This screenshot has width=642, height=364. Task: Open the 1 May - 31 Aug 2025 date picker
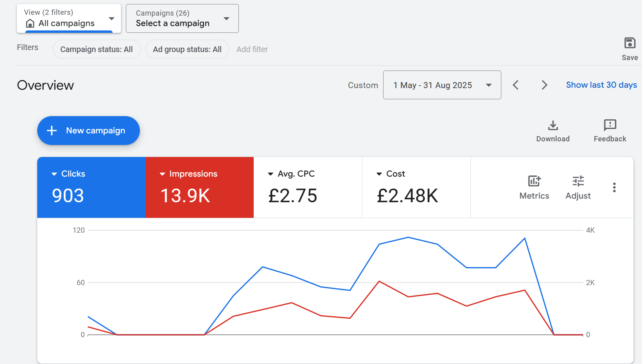click(442, 85)
